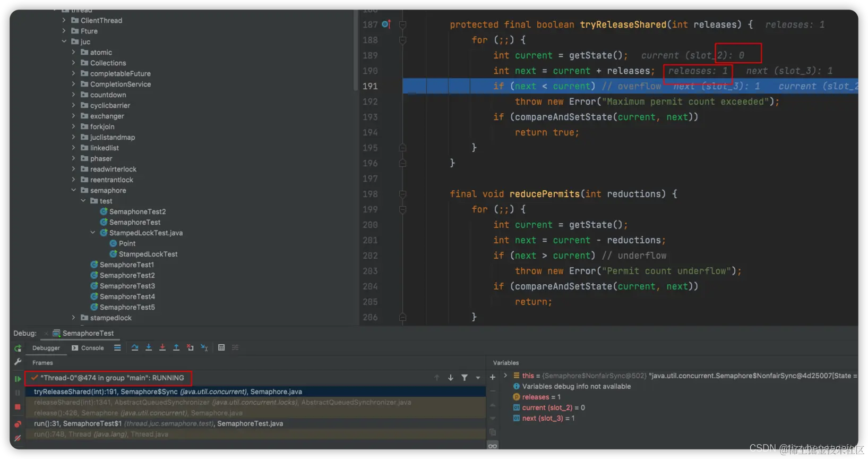Viewport: 868px width, 459px height.
Task: Pause the program execution
Action: click(18, 393)
